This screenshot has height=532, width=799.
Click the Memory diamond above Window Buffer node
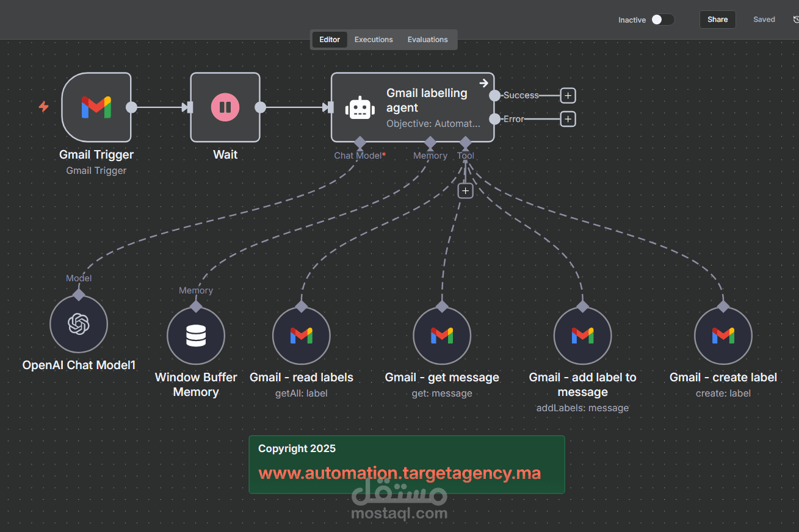click(x=196, y=306)
